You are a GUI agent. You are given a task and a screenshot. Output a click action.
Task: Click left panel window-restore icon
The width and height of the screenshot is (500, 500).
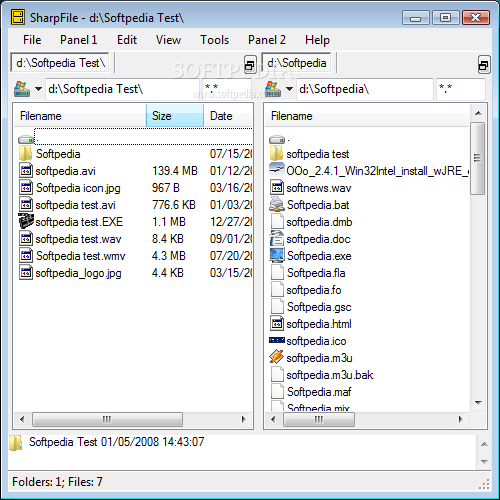[250, 65]
